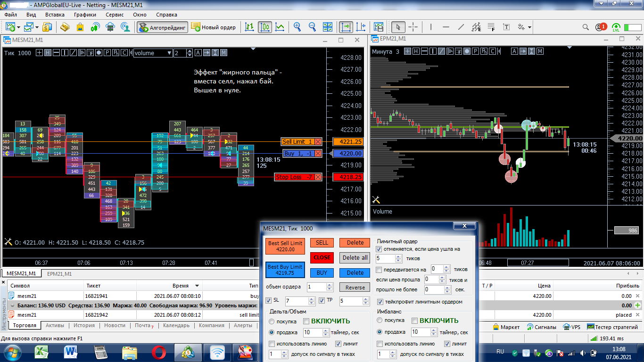Open the search magnifier in the top-right toolbar
Viewport: 644px width, 362px height.
tap(586, 27)
